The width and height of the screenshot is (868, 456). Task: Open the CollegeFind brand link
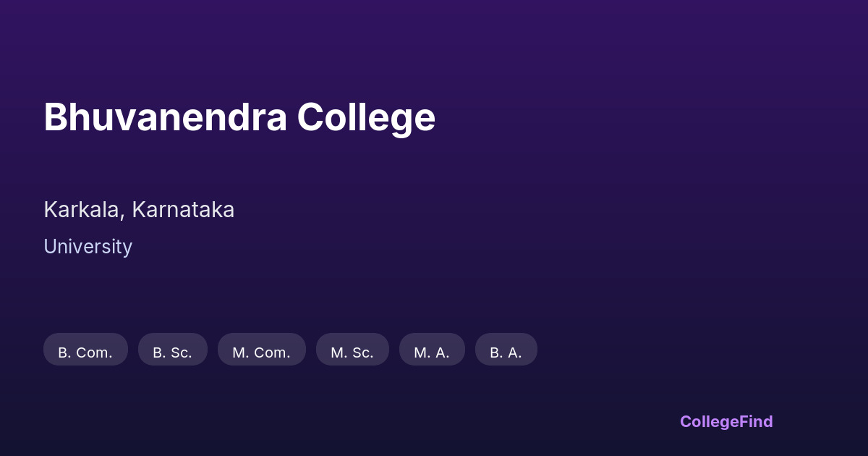tap(726, 421)
